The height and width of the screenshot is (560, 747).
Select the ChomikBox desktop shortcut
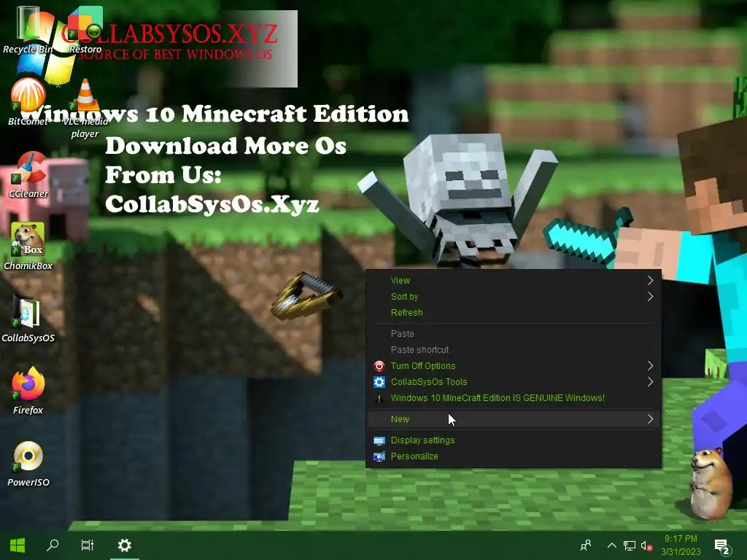tap(28, 246)
